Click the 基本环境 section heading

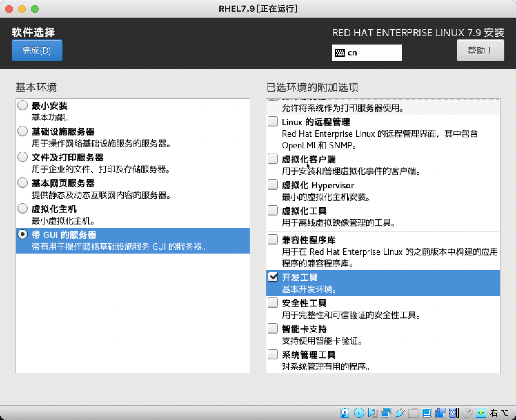click(36, 87)
